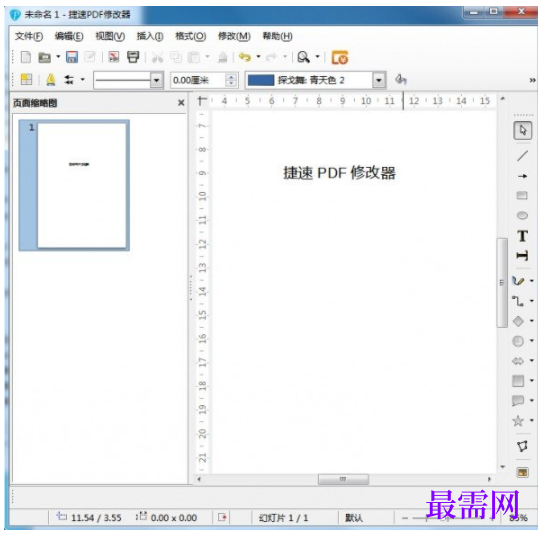The width and height of the screenshot is (538, 536).
Task: Expand the arrow style dropdown arrow
Action: click(x=82, y=80)
